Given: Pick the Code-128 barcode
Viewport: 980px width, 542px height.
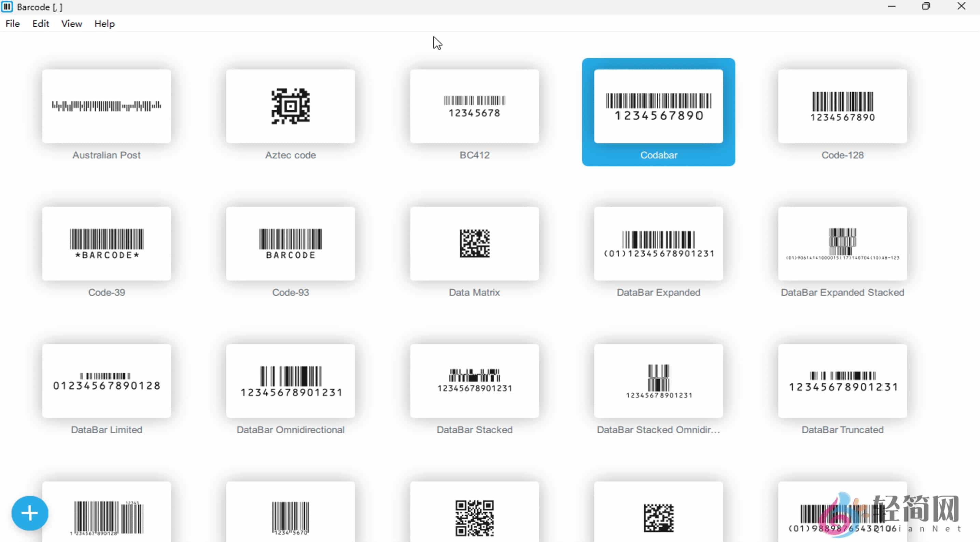Looking at the screenshot, I should [x=843, y=107].
